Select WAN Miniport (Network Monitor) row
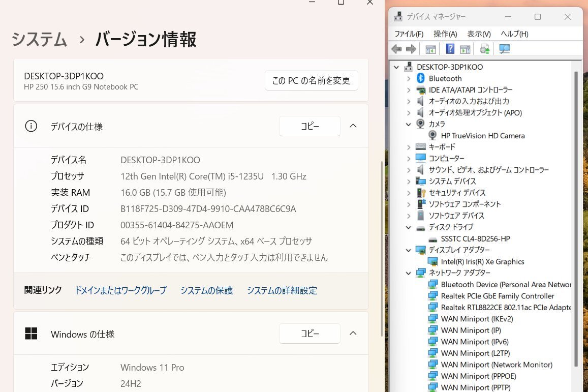The height and width of the screenshot is (392, 588). (x=497, y=364)
